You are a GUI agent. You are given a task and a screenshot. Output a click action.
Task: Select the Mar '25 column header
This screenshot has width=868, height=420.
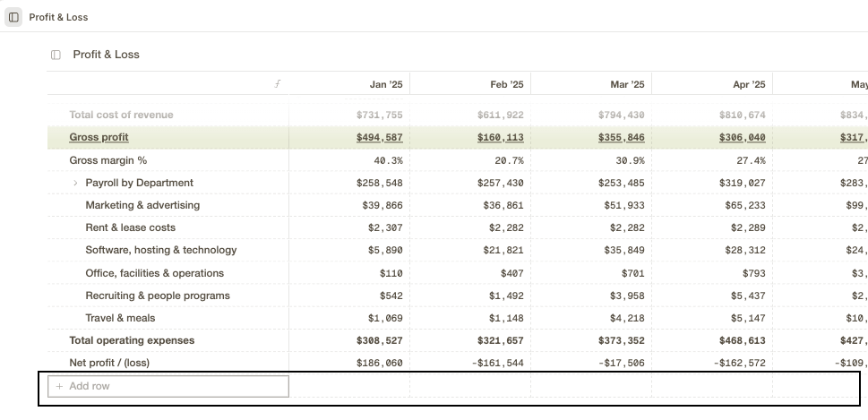(627, 85)
